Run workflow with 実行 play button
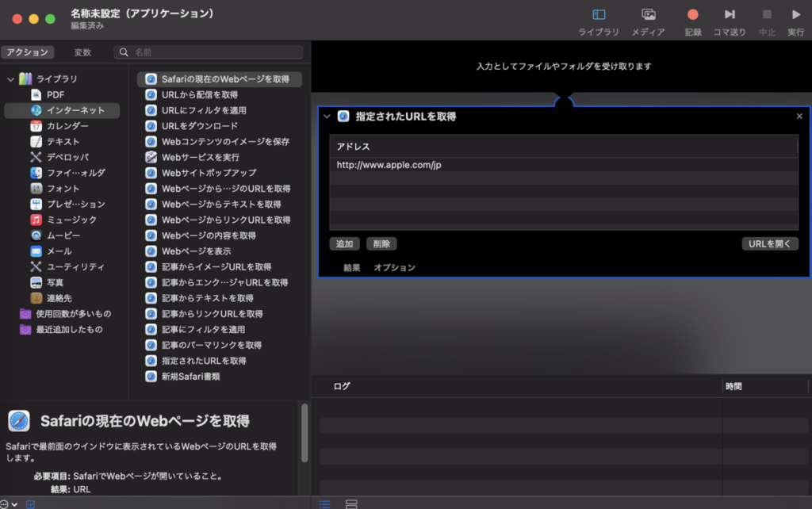 click(795, 15)
